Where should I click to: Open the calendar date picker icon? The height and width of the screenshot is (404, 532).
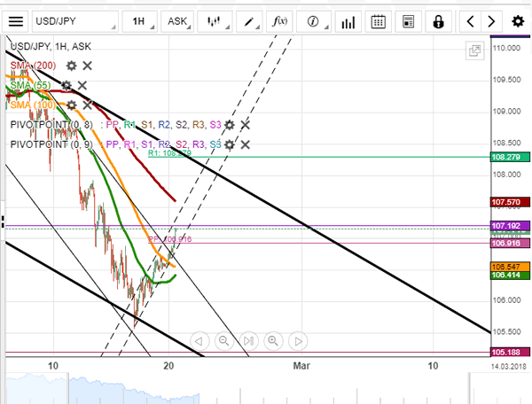click(x=378, y=21)
